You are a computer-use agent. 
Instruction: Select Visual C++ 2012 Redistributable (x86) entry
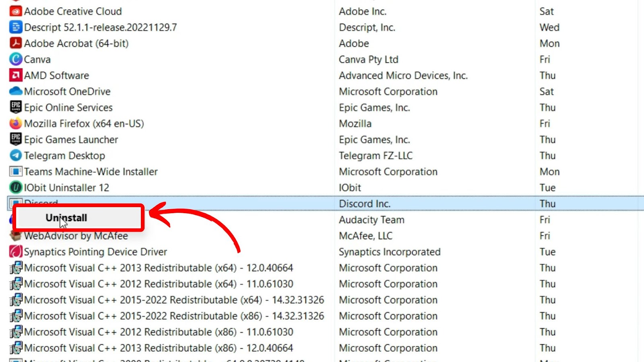[x=158, y=332]
